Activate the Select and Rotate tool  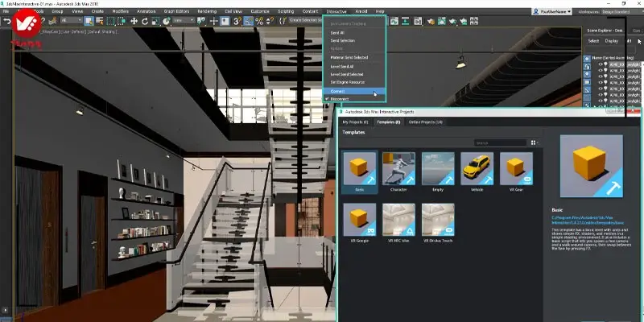[145, 21]
